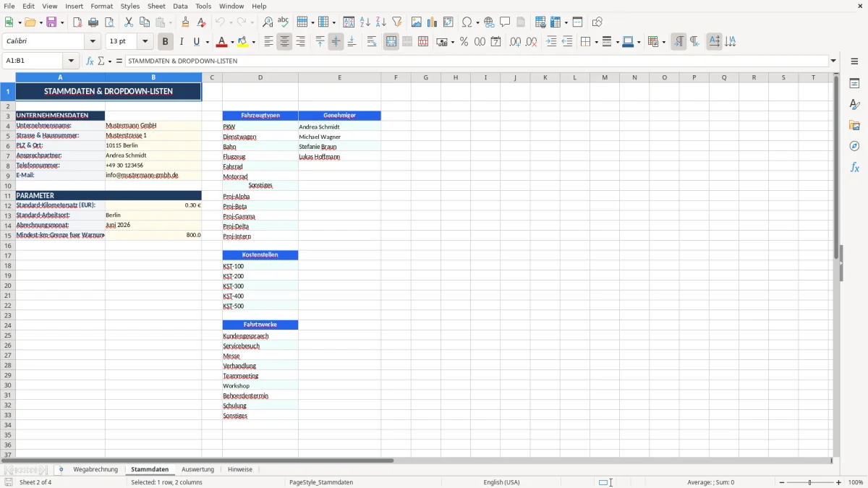
Task: Toggle Center Horizontally alignment
Action: (284, 42)
